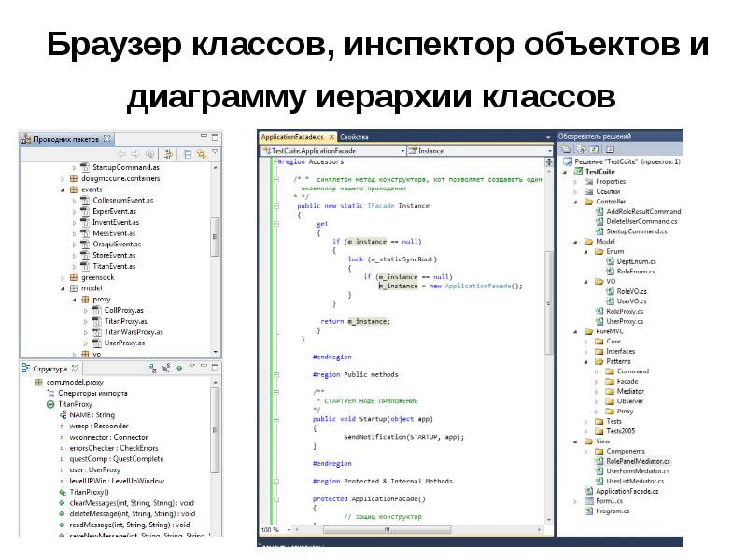Toggle hide static members in Структура panel
747x560 pixels.
point(166,368)
